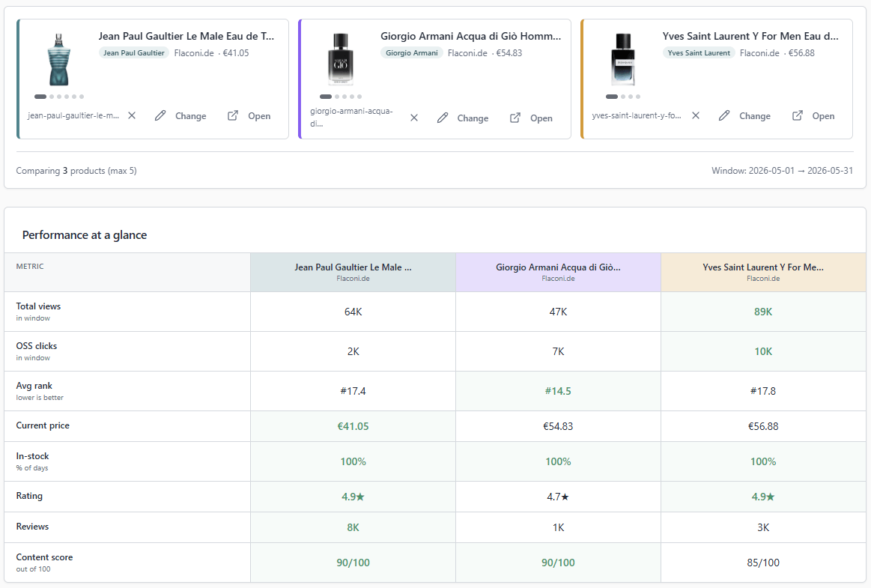Image resolution: width=871 pixels, height=588 pixels.
Task: Click Jean Paul Gaultier Le Male card title
Action: point(186,36)
